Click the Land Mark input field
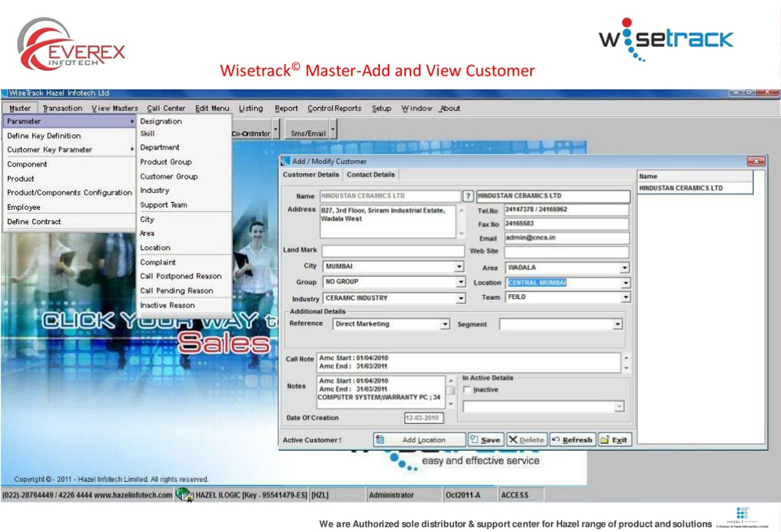Image resolution: width=781 pixels, height=532 pixels. tap(393, 251)
